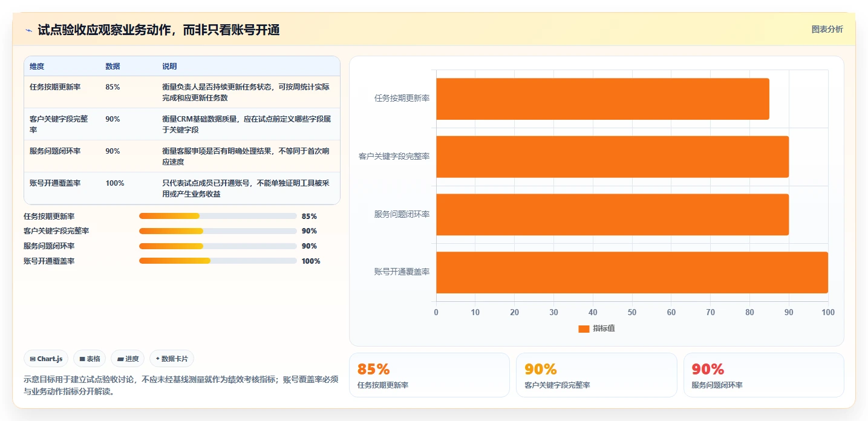Select the 表格 tag chip
Viewport: 868px width, 421px height.
[90, 359]
